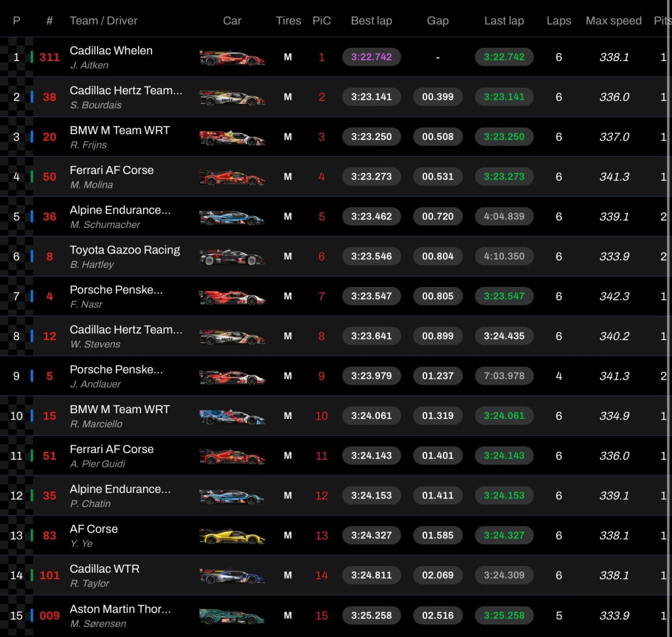
Task: Click the 02.516 gap for Aston Martin
Action: click(x=438, y=616)
